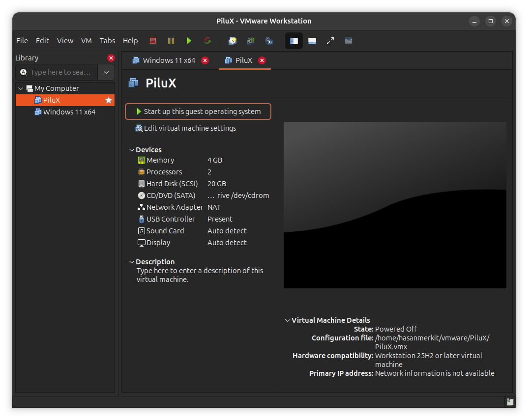
Task: Click the Processors value 2
Action: point(209,172)
